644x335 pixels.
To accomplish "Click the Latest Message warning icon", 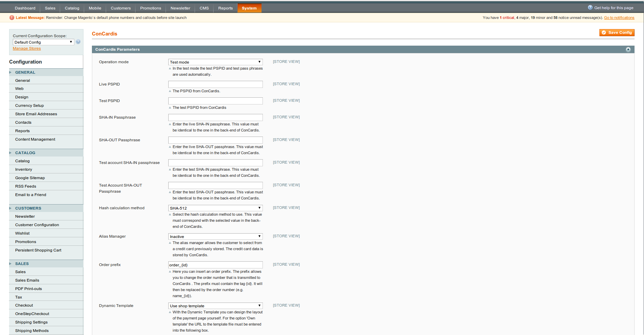I will click(12, 18).
